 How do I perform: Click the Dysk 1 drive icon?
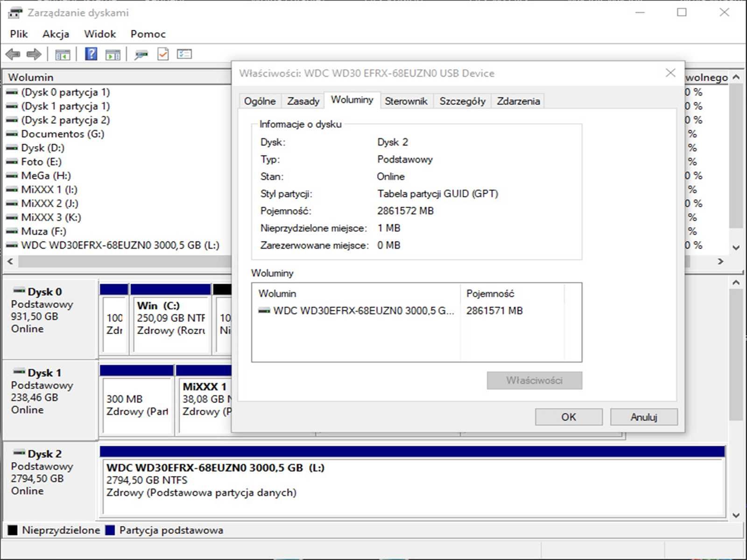19,372
